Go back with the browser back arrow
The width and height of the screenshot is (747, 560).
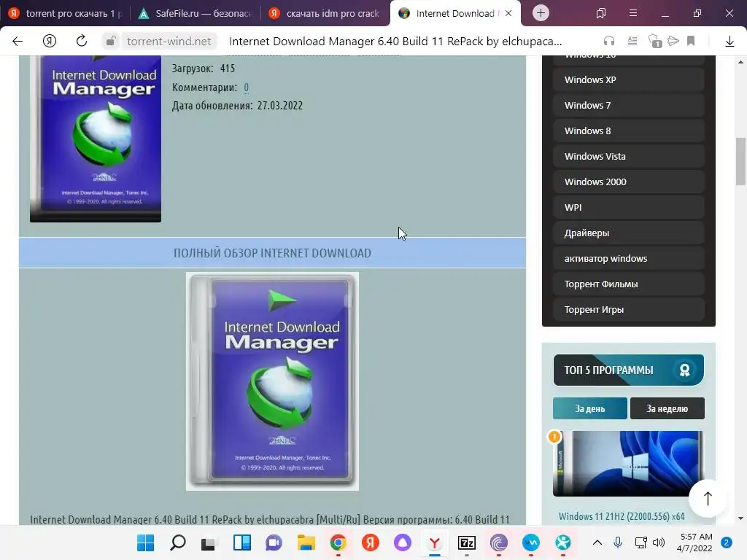coord(18,42)
